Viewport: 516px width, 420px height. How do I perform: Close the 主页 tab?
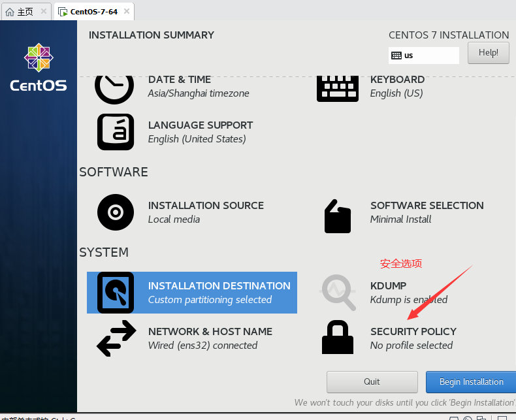click(44, 12)
